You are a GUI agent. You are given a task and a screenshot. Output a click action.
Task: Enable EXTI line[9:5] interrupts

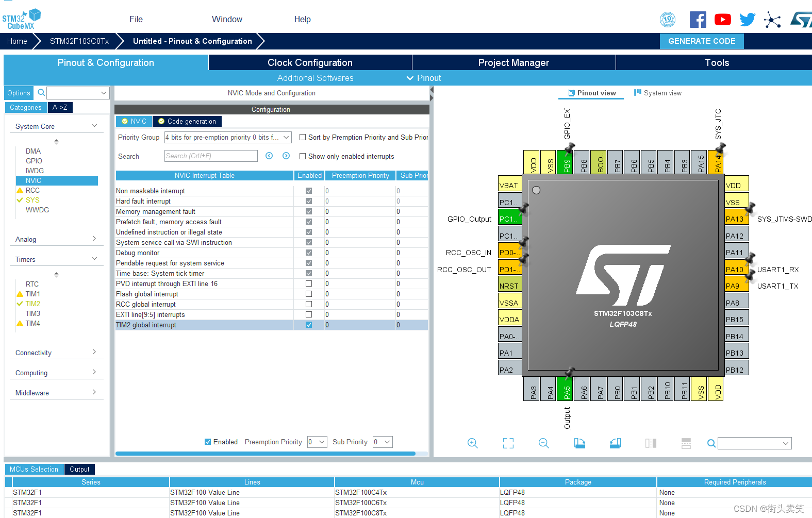click(309, 314)
